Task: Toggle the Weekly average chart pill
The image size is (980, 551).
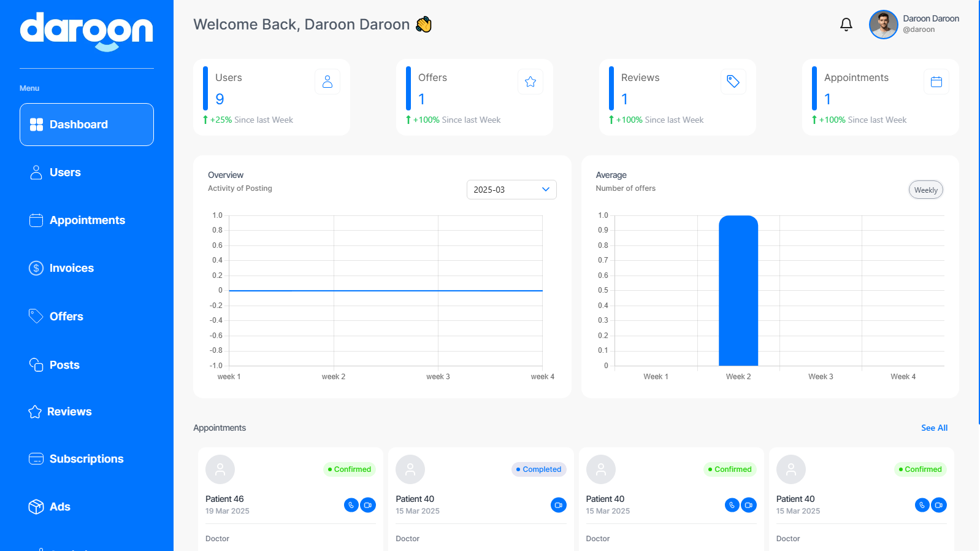Action: point(925,190)
